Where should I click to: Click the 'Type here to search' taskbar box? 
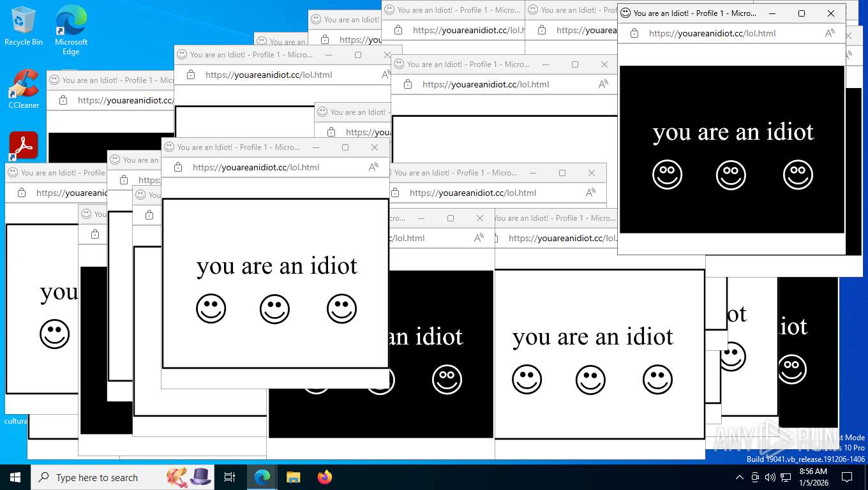click(124, 477)
